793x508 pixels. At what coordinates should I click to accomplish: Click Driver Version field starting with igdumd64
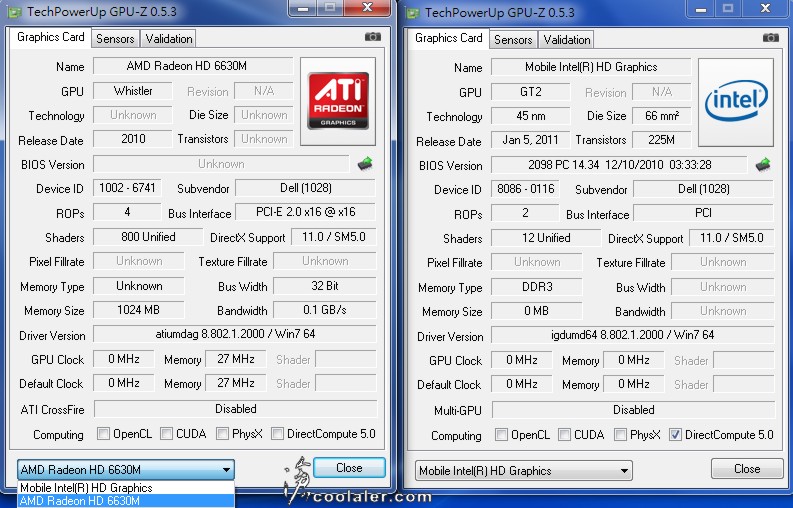pyautogui.click(x=633, y=335)
